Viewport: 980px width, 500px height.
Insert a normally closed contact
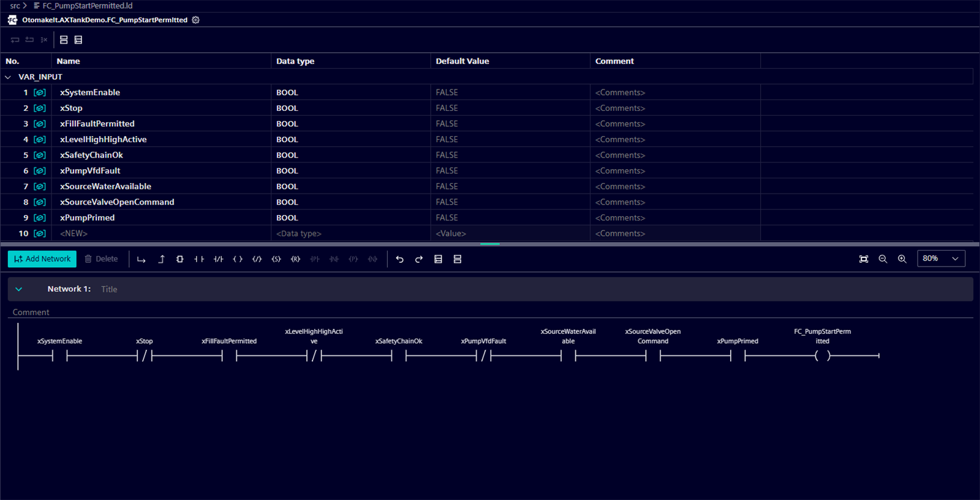tap(219, 259)
